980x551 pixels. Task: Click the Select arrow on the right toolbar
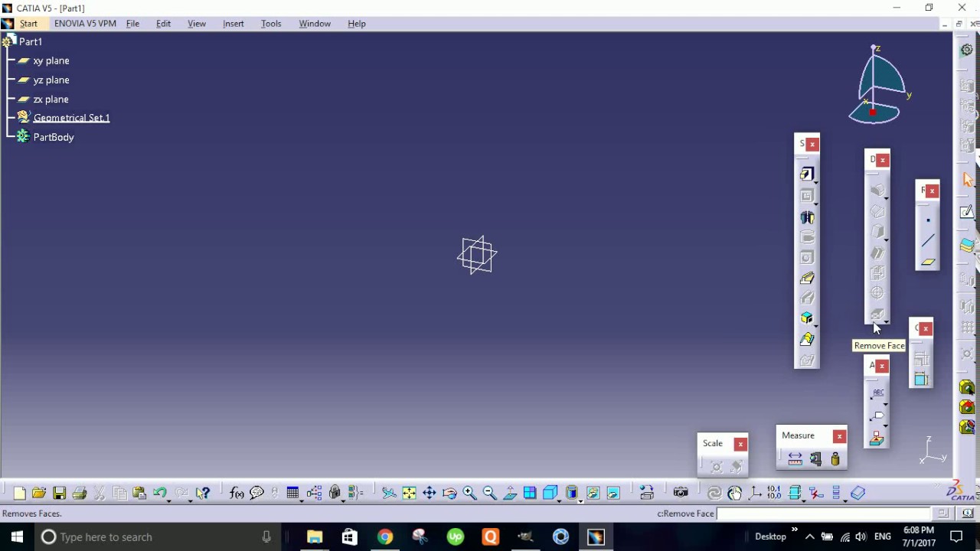(968, 180)
